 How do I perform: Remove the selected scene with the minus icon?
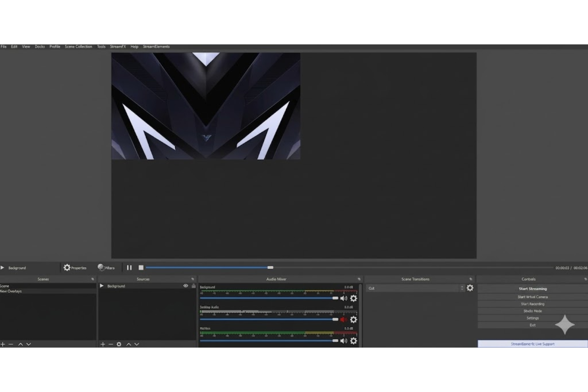tap(11, 344)
